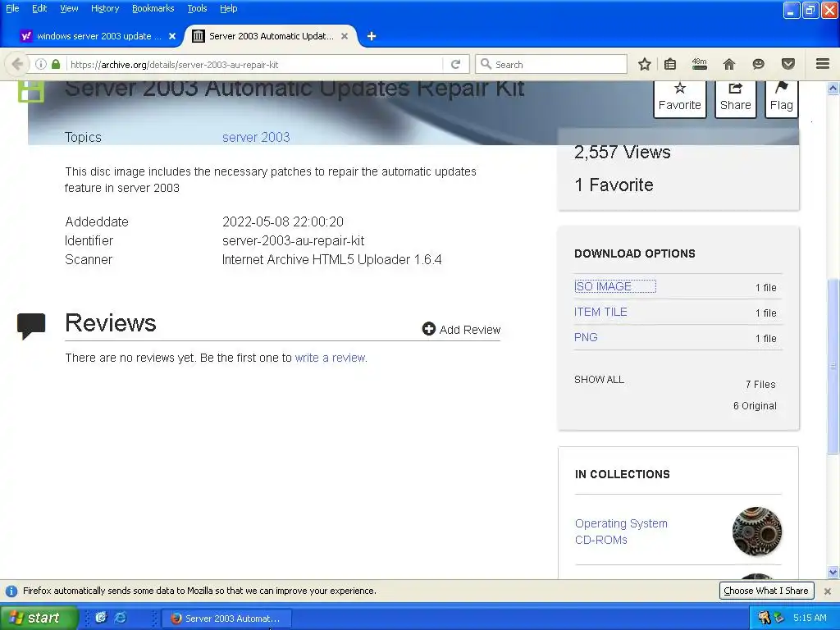
Task: Select Firefox taskbar button Server 2003 Automat...
Action: pos(226,619)
